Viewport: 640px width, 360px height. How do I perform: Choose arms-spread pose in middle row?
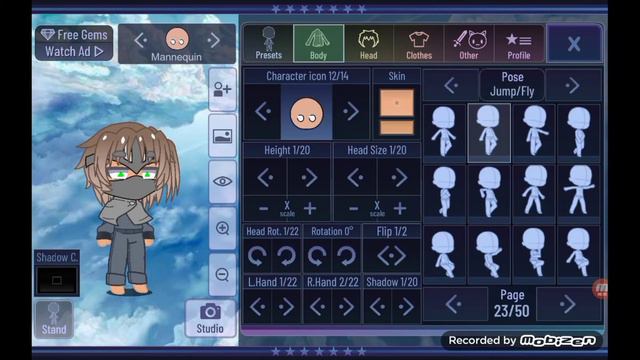point(579,193)
